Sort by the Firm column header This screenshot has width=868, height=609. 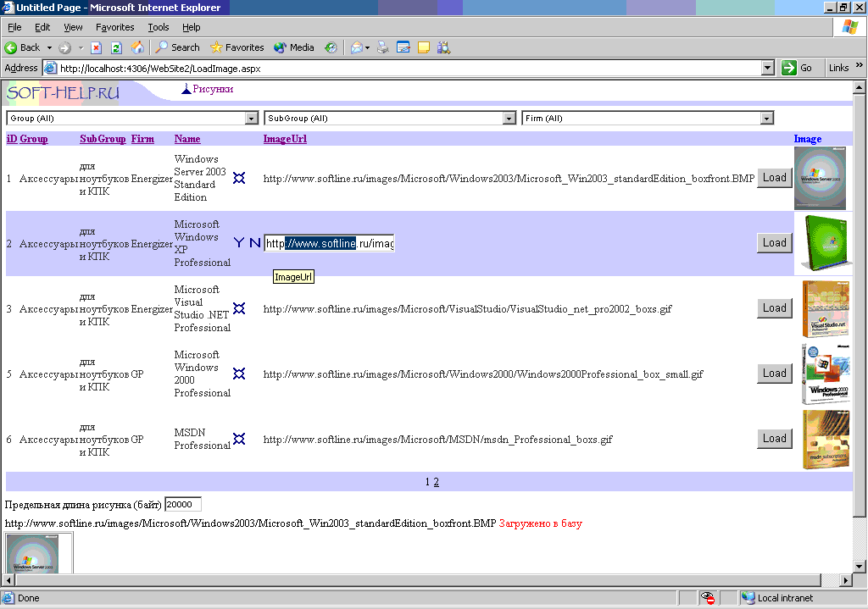[142, 139]
